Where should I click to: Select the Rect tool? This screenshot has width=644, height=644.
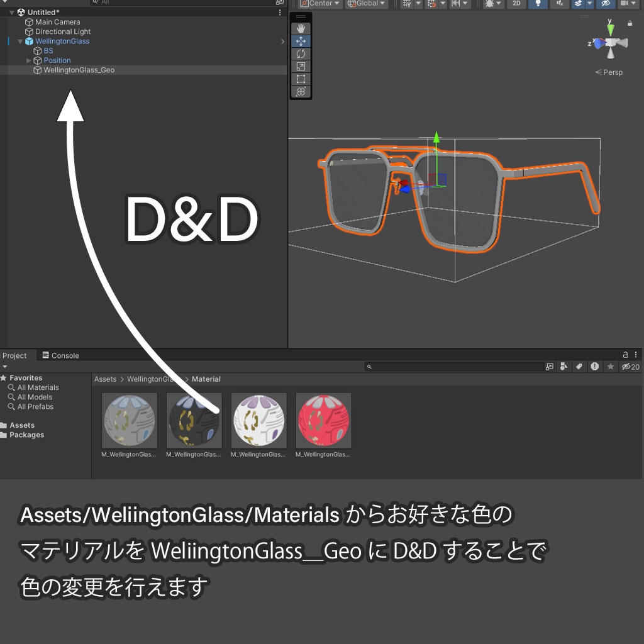pos(301,79)
